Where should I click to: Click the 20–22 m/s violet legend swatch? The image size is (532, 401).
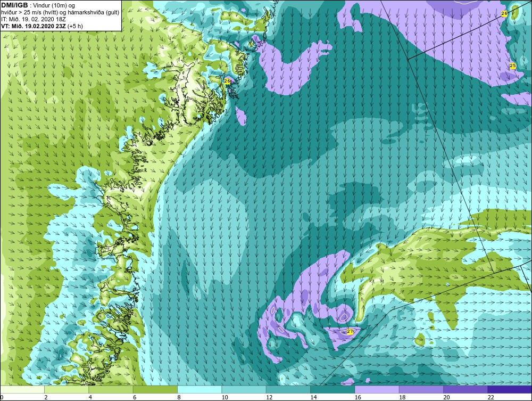(465, 389)
